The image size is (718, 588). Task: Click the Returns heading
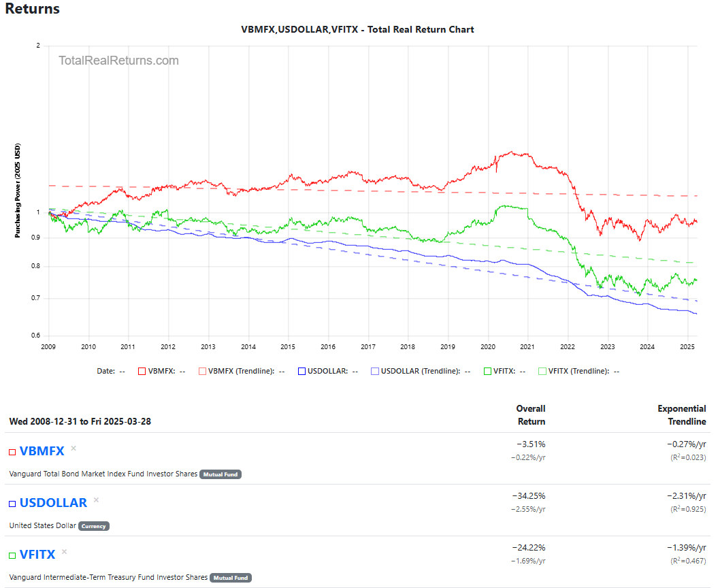(x=33, y=9)
